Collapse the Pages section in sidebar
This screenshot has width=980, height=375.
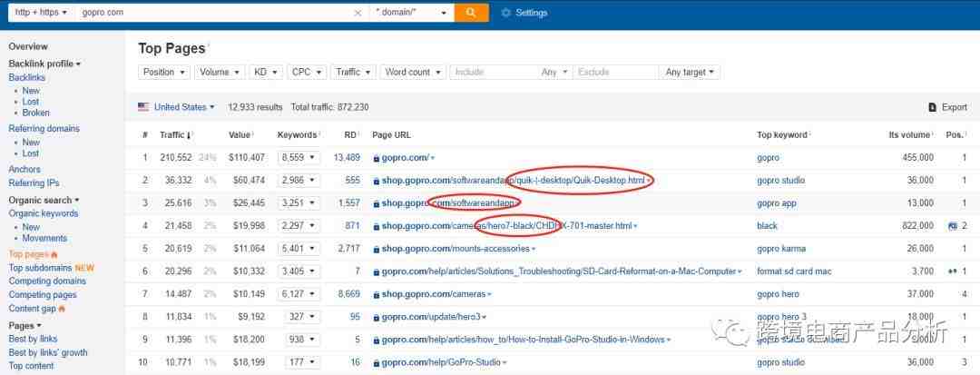(25, 326)
